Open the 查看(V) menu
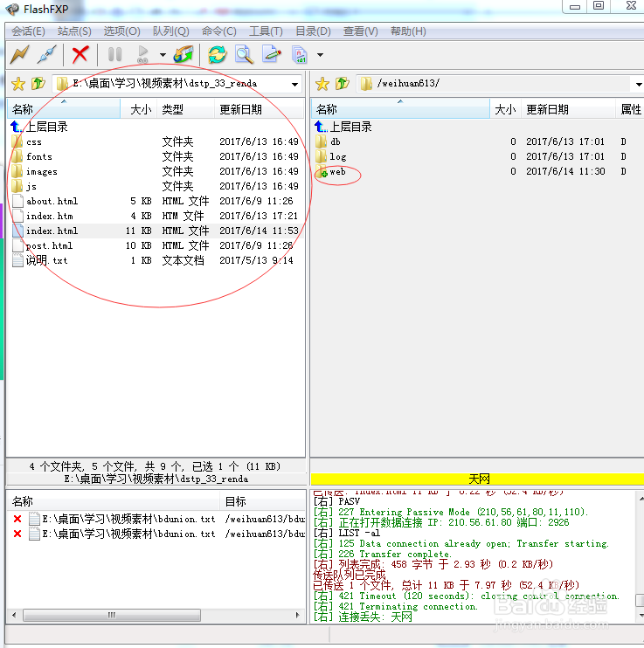The width and height of the screenshot is (644, 648). tap(360, 31)
